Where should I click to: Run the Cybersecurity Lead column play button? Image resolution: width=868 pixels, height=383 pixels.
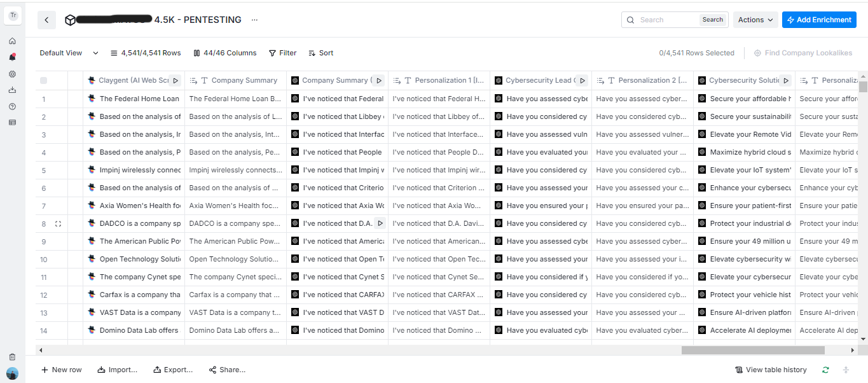point(582,80)
